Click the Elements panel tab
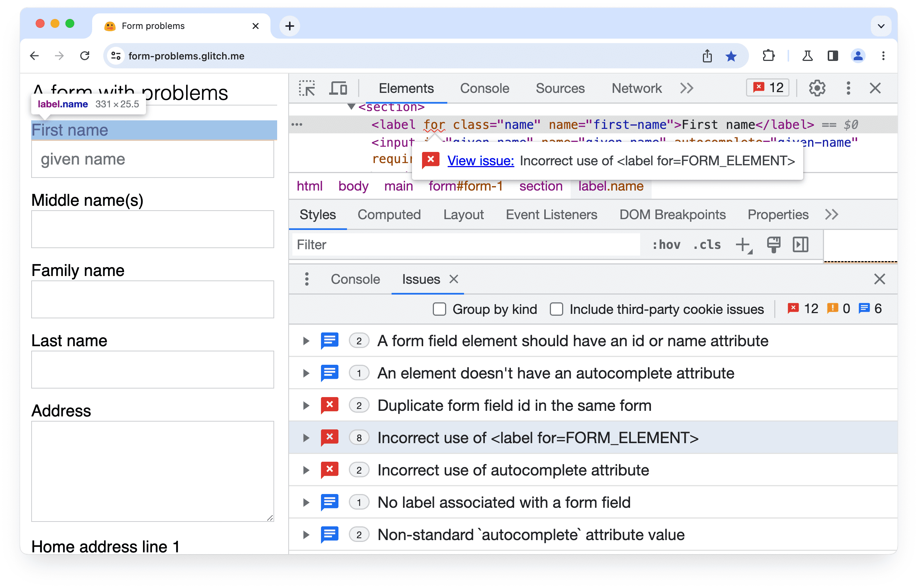This screenshot has width=918, height=588. [x=405, y=88]
